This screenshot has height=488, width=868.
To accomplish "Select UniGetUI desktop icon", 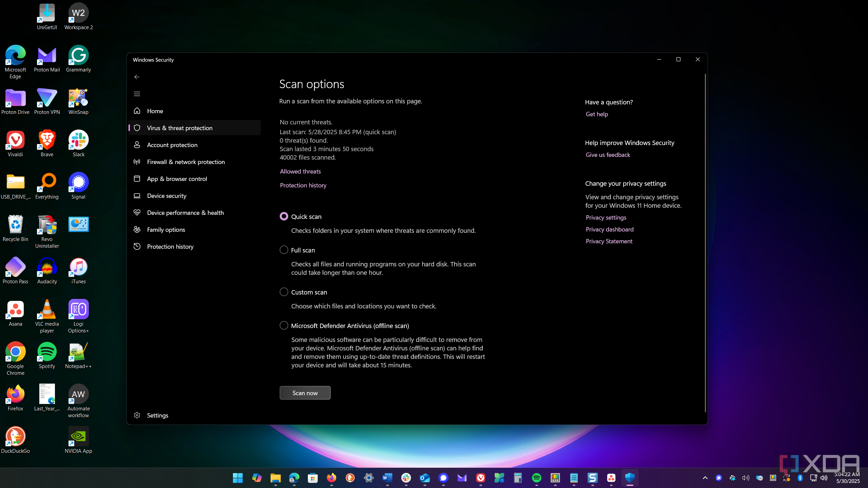I will 47,16.
